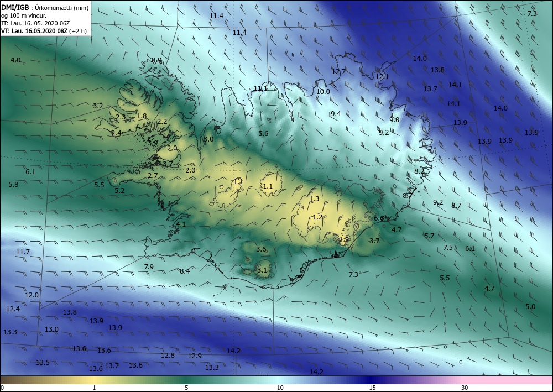Click the map value '4.0'

pyautogui.click(x=15, y=60)
